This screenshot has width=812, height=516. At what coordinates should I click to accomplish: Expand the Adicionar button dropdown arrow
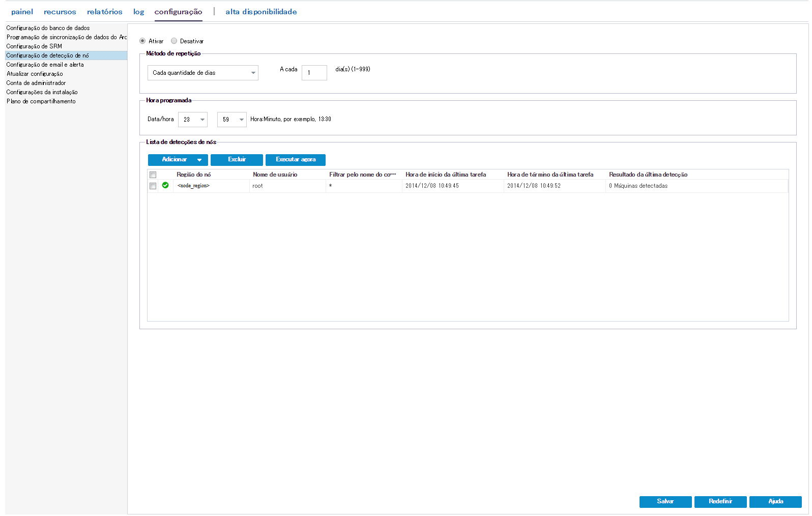pos(199,160)
